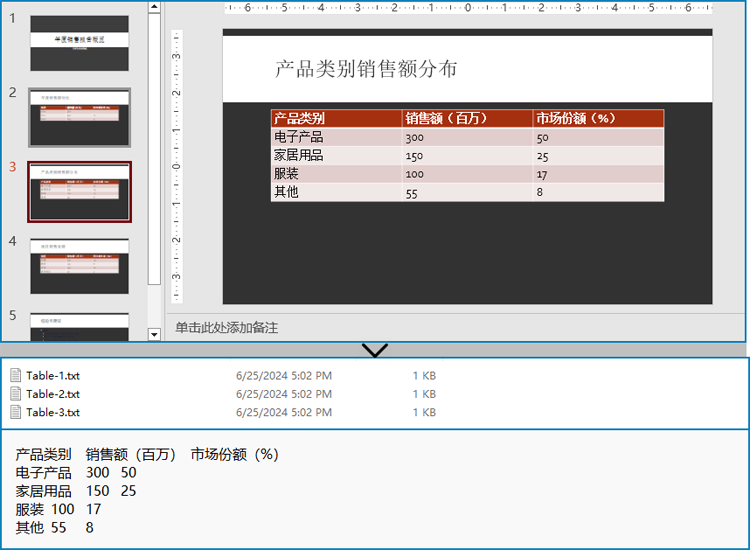This screenshot has width=750, height=550.
Task: Click the date modified of Table-1.txt
Action: (x=284, y=375)
